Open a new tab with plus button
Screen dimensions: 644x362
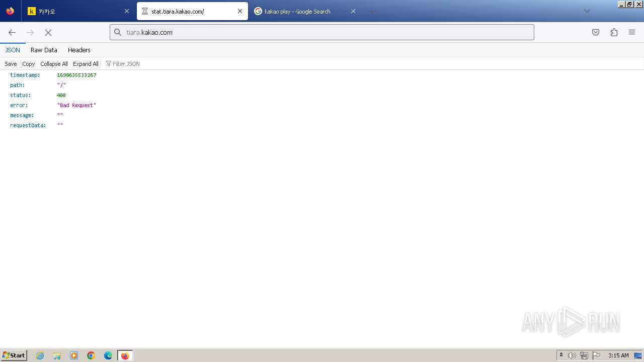point(372,11)
